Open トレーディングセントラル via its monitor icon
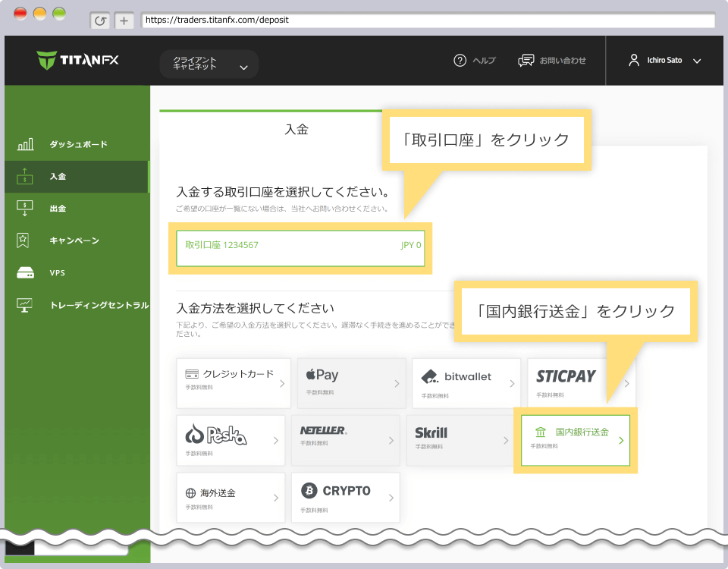This screenshot has width=728, height=569. coord(25,304)
